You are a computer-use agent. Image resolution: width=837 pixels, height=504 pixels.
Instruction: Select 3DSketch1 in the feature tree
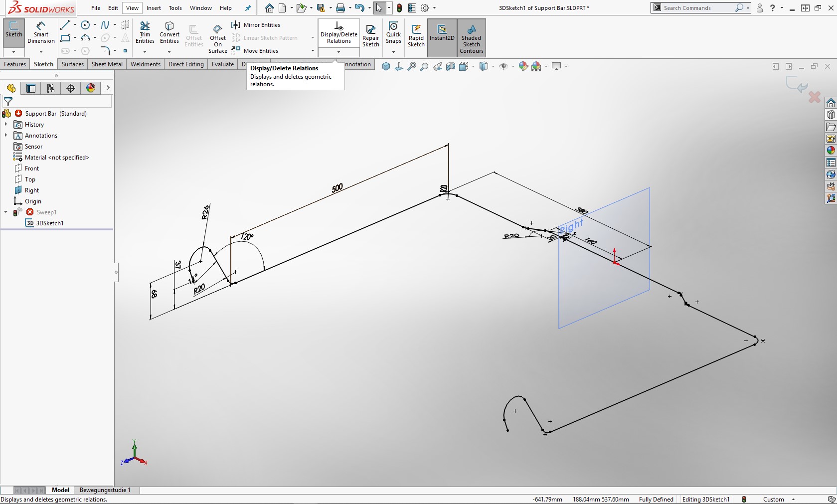50,223
